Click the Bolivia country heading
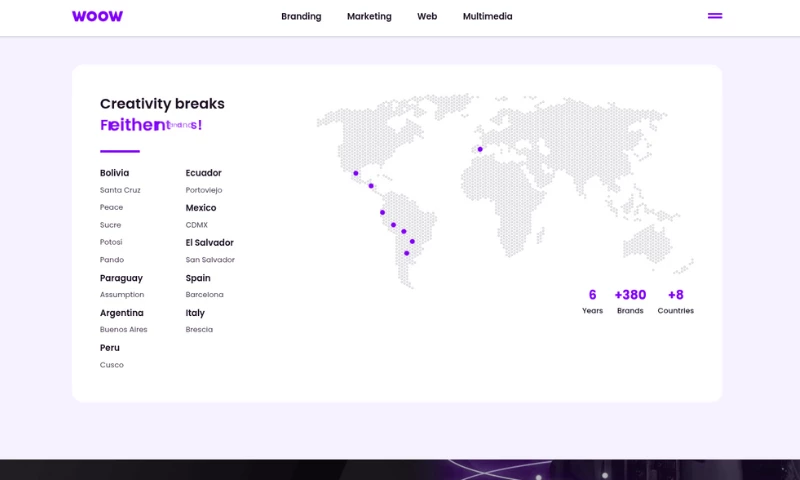Image resolution: width=800 pixels, height=480 pixels. [114, 173]
